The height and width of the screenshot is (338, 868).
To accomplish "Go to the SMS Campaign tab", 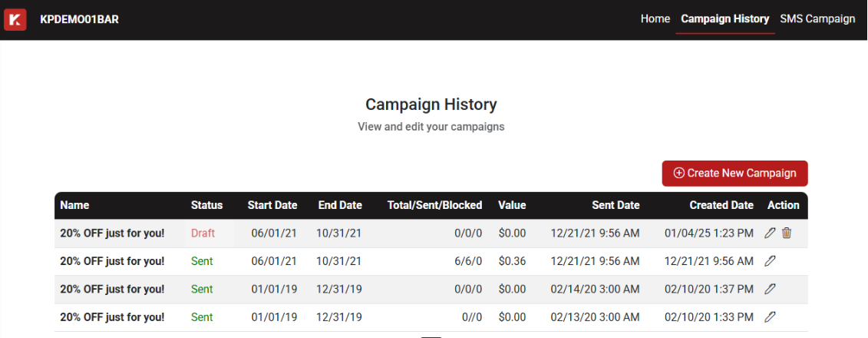I will pyautogui.click(x=817, y=19).
